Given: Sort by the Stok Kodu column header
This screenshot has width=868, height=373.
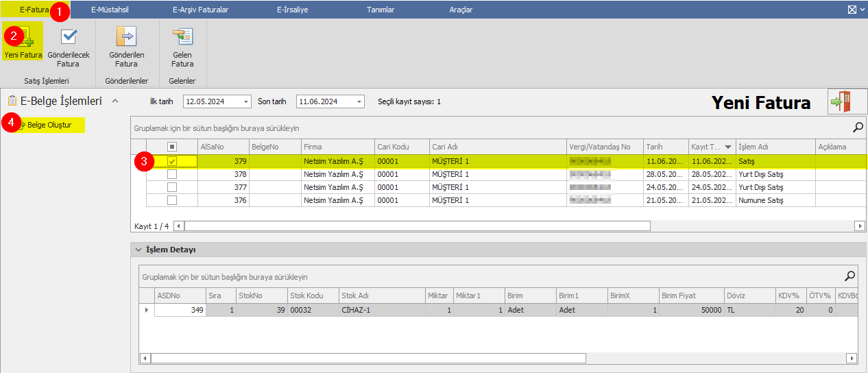Looking at the screenshot, I should 313,296.
